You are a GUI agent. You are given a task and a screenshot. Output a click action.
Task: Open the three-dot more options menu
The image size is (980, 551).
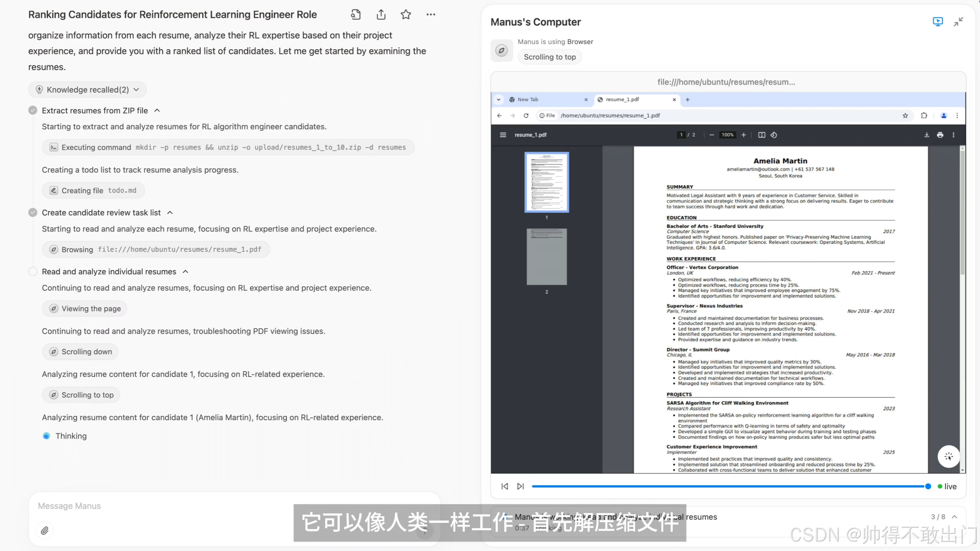(x=431, y=15)
